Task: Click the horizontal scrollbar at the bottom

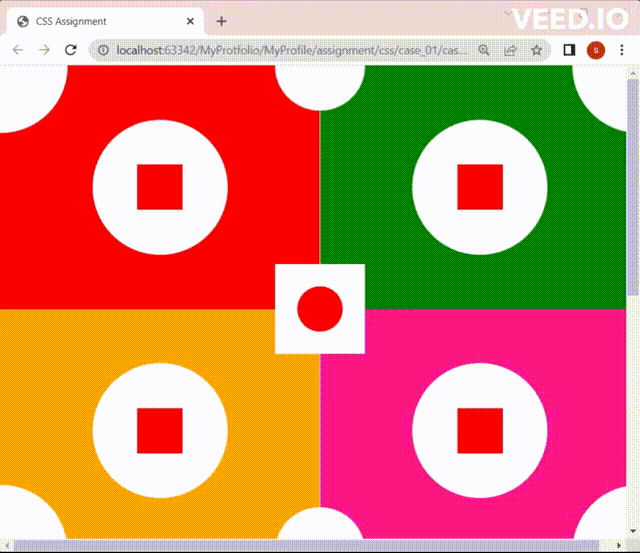Action: coord(300,546)
